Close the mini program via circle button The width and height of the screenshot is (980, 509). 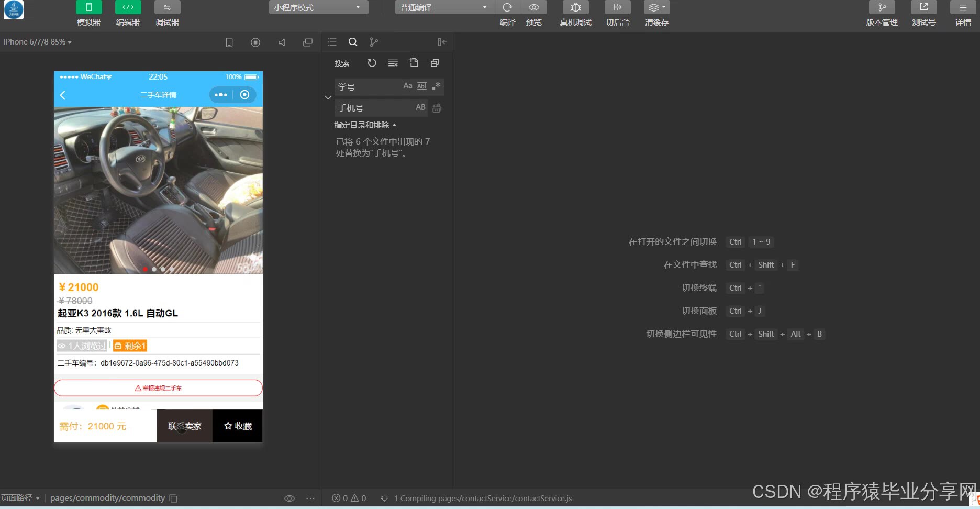click(x=244, y=95)
